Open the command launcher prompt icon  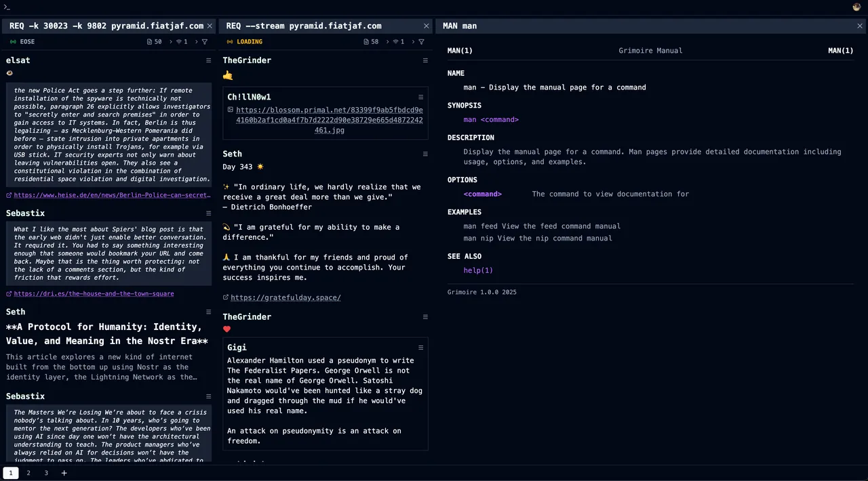[7, 7]
